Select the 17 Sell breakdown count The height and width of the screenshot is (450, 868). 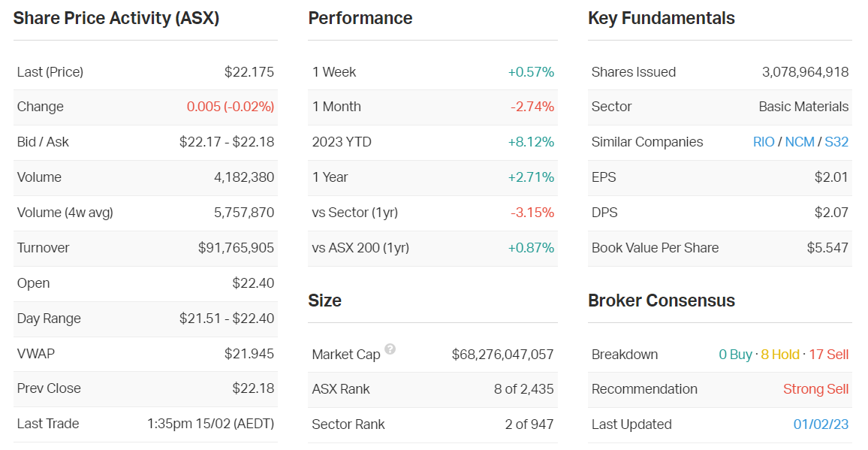click(828, 355)
